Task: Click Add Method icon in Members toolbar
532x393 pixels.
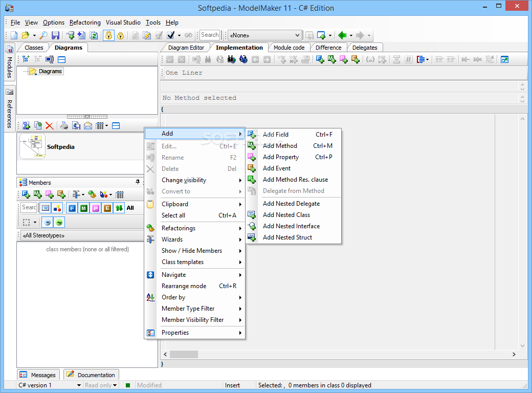Action: [x=38, y=194]
